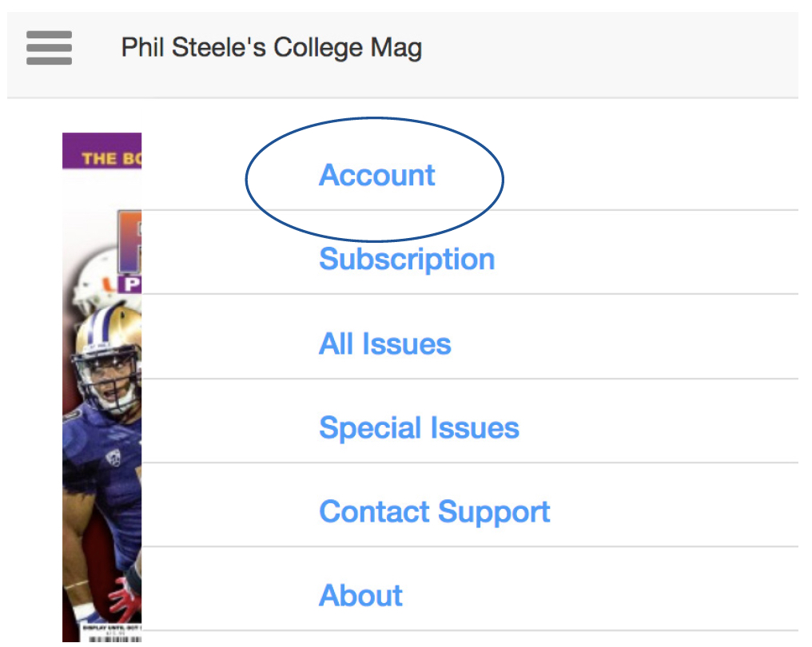Click the hamburger menu icon
Image resolution: width=812 pixels, height=647 pixels.
tap(49, 48)
